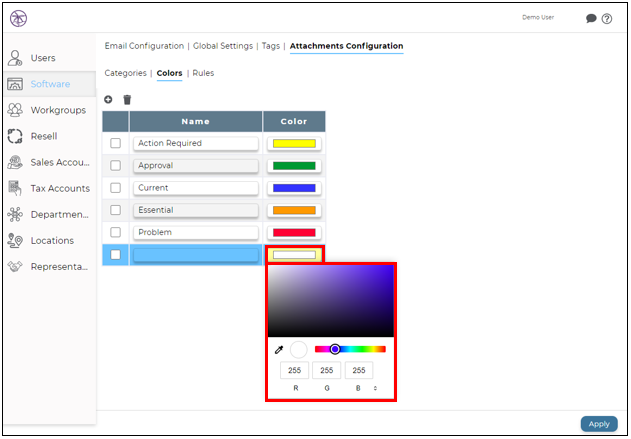Image resolution: width=631 pixels, height=439 pixels.
Task: Open the Tags tab
Action: coord(271,46)
